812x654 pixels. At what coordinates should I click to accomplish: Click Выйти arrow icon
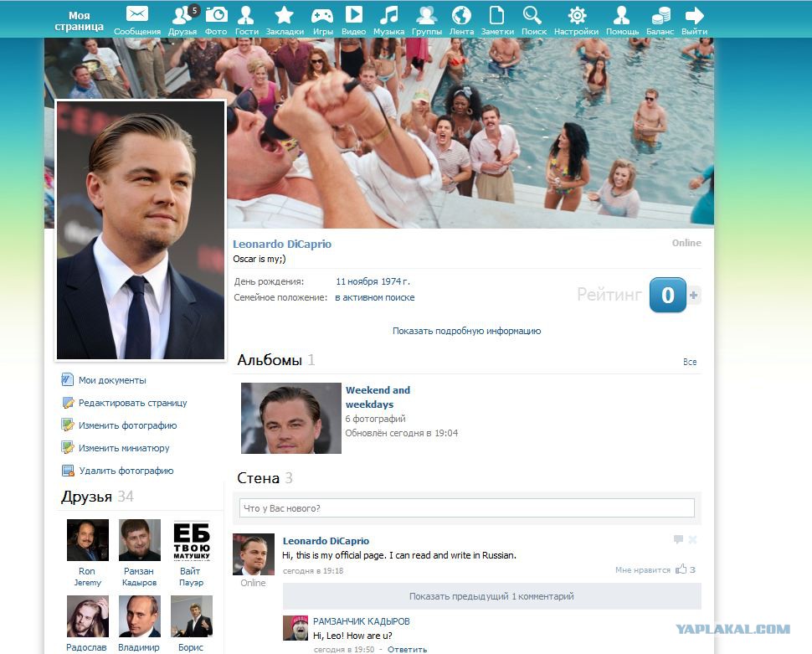point(695,14)
